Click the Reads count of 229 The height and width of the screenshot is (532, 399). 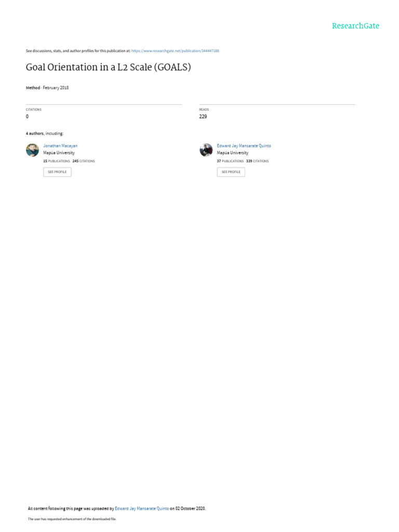click(x=203, y=116)
